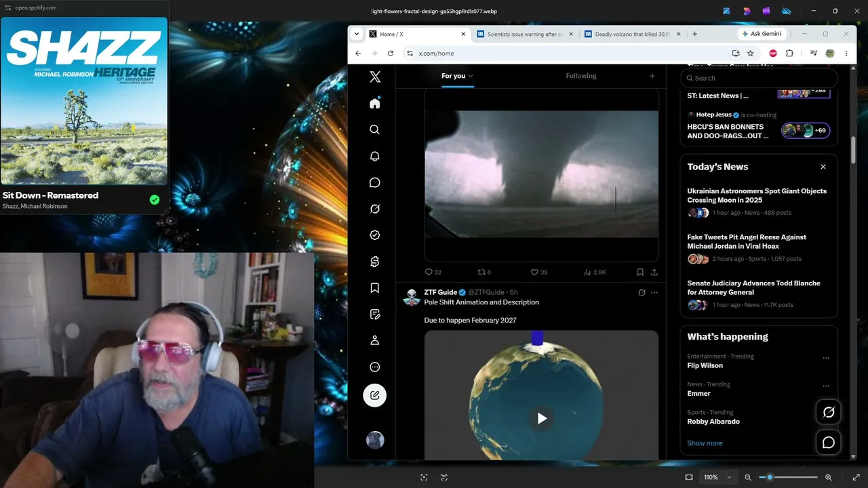Open Bookmarks in the X sidebar
Screen dimensions: 868x488
[x=375, y=288]
